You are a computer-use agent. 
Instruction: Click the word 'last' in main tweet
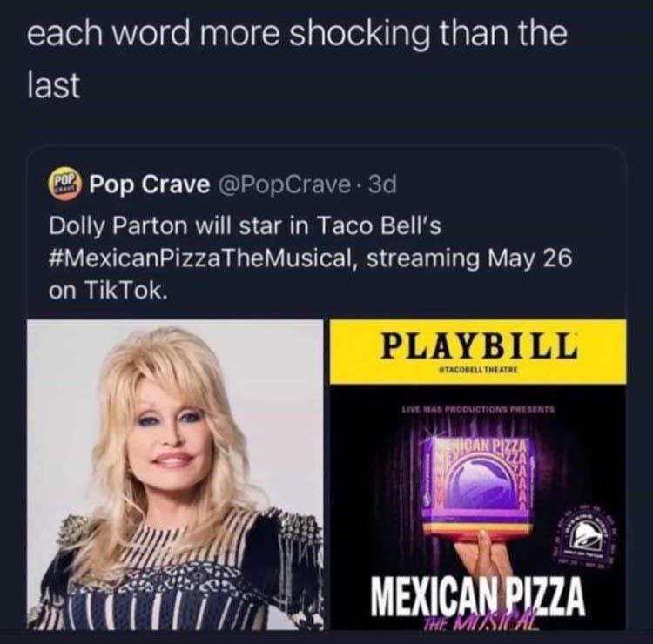tap(53, 85)
